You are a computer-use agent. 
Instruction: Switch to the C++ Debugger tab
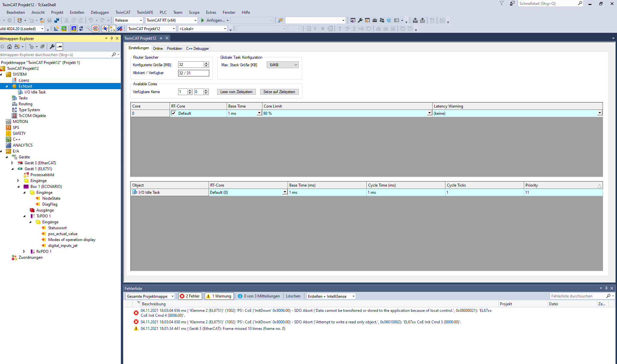(x=197, y=49)
